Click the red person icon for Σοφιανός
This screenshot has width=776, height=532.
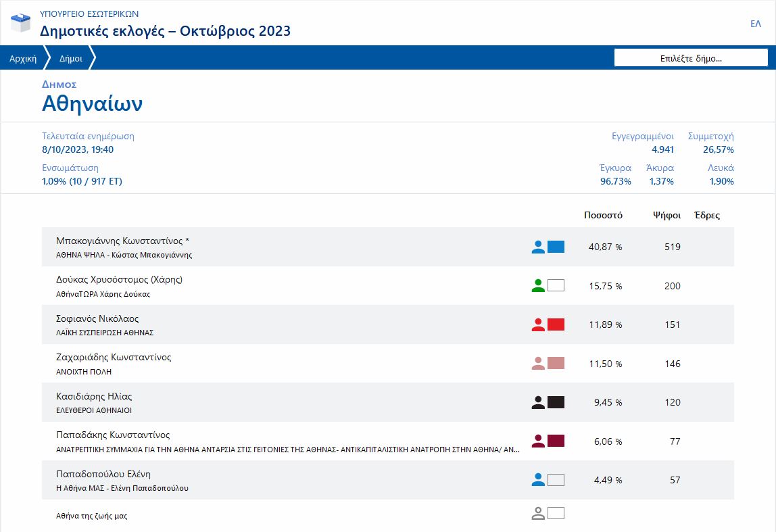[538, 325]
